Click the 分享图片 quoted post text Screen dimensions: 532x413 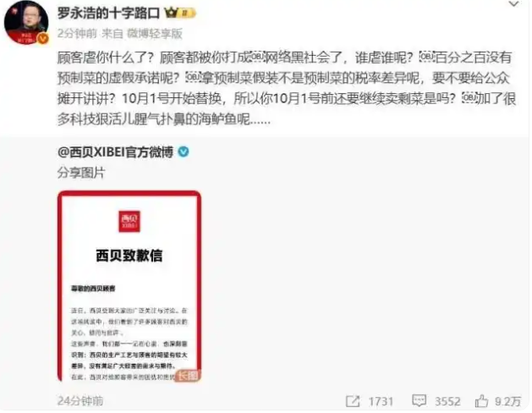pos(80,173)
